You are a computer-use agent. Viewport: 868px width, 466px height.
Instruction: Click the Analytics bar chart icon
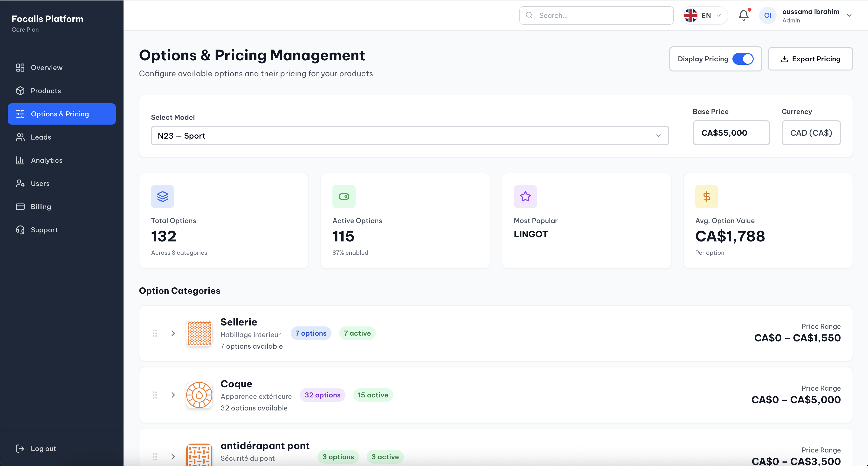click(20, 160)
